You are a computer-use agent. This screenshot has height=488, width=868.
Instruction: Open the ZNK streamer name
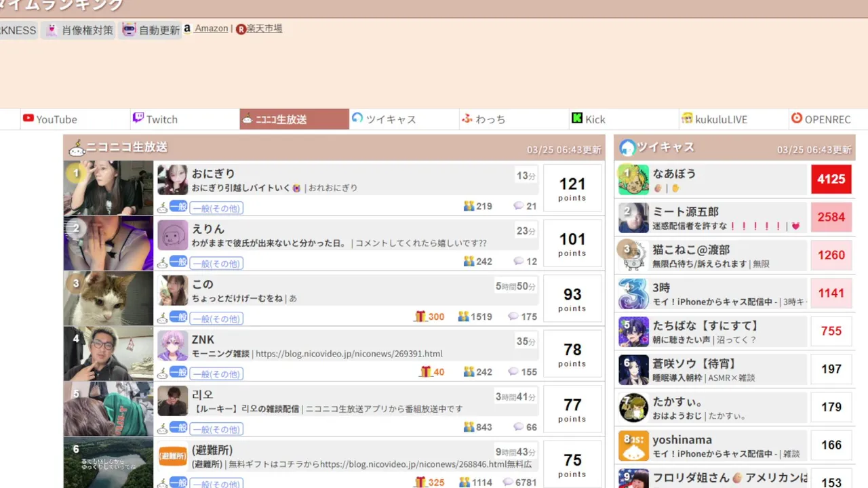[x=203, y=340]
